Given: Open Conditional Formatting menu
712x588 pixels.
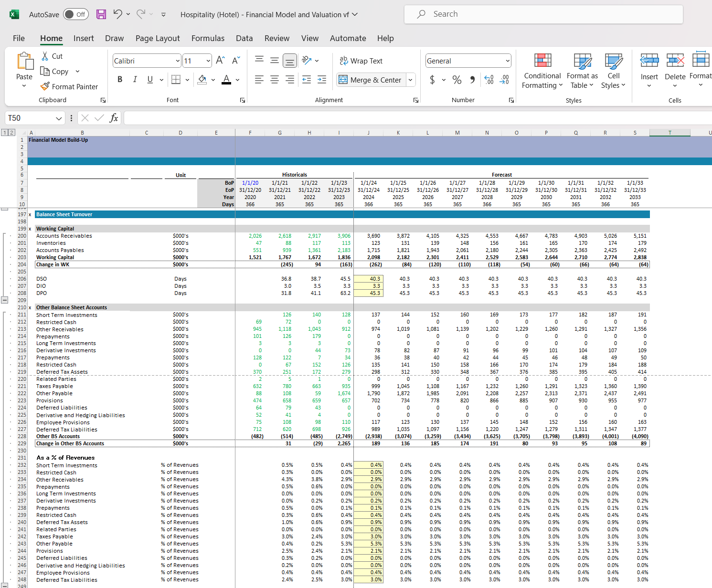Looking at the screenshot, I should 542,72.
